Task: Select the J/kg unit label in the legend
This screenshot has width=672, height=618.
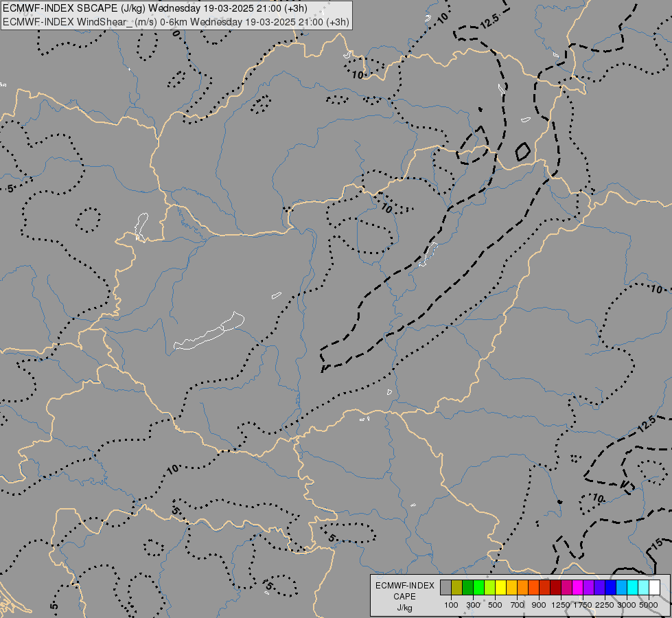Action: 404,608
